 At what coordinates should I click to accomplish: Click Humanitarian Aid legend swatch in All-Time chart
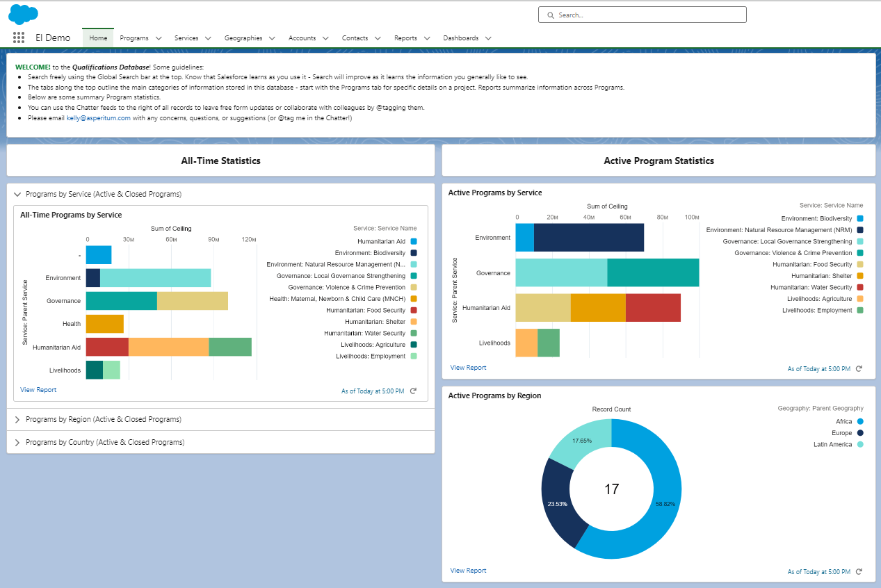414,242
